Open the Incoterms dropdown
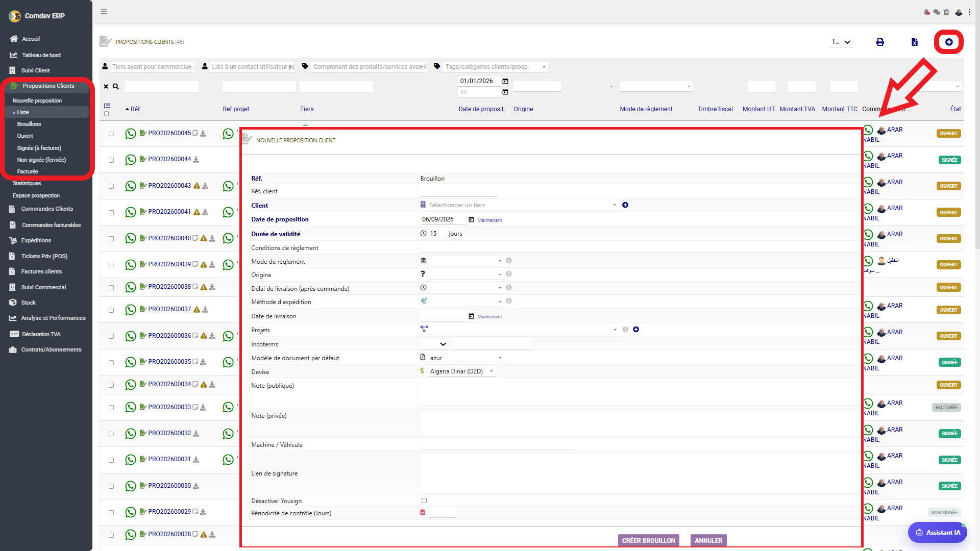This screenshot has width=980, height=551. 434,344
